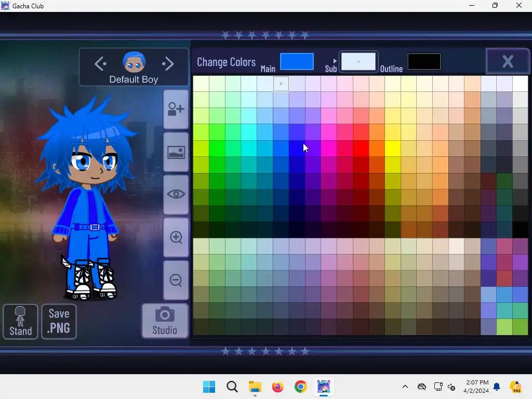Pick the pure black cell in the grayscale column
This screenshot has height=399, width=532.
(520, 229)
